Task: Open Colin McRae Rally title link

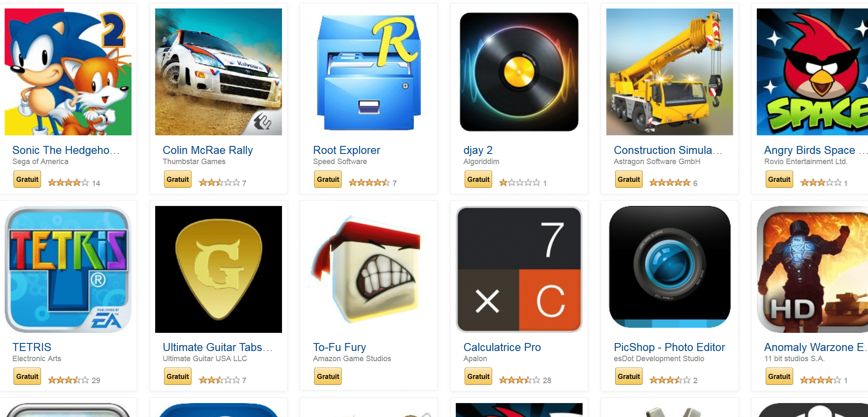Action: [208, 150]
